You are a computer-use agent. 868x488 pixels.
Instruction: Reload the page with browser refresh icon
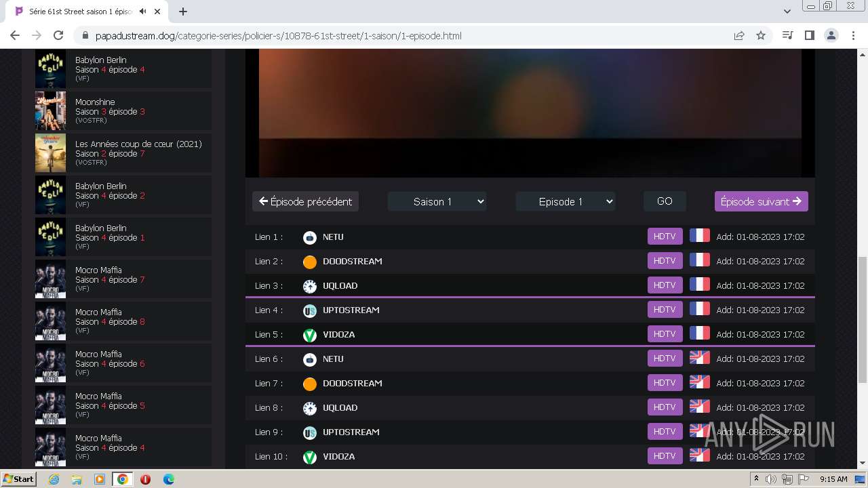pyautogui.click(x=58, y=35)
